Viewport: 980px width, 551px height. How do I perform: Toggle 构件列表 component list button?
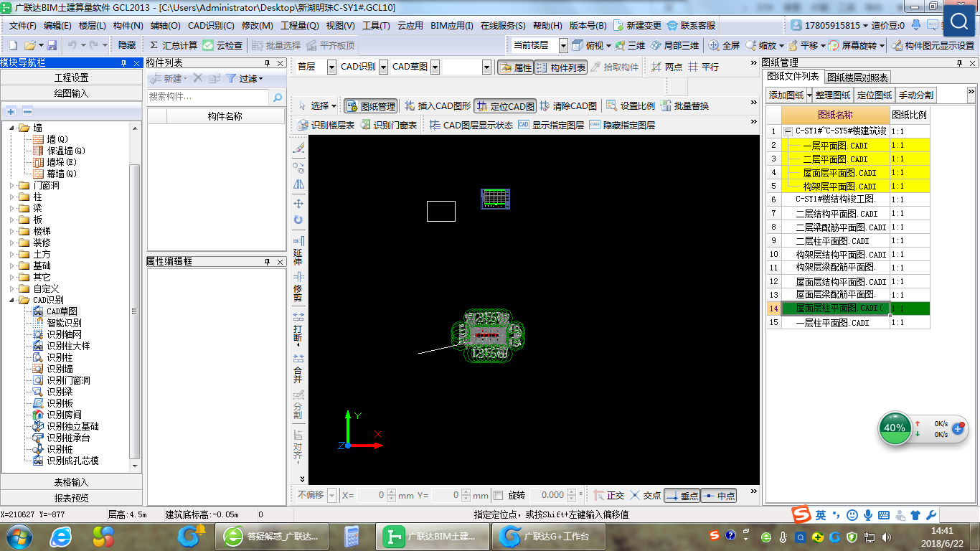pos(561,67)
